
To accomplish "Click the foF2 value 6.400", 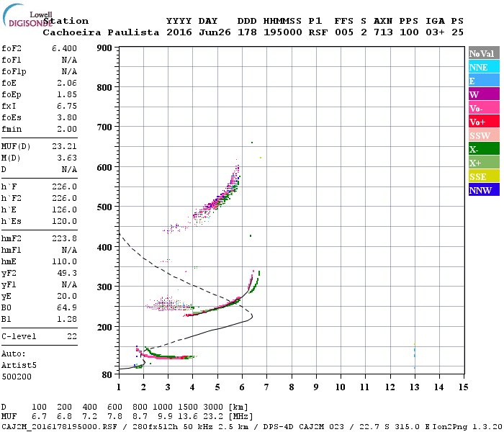I will pyautogui.click(x=64, y=48).
